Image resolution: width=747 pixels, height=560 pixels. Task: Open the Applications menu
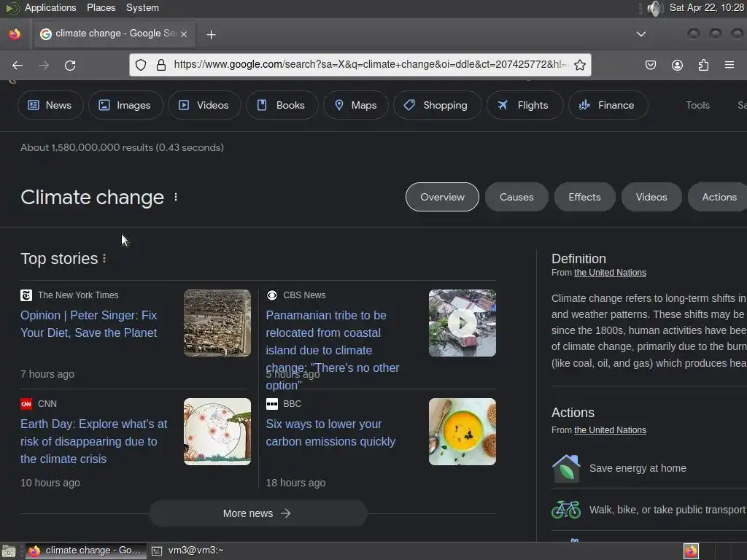pyautogui.click(x=50, y=7)
